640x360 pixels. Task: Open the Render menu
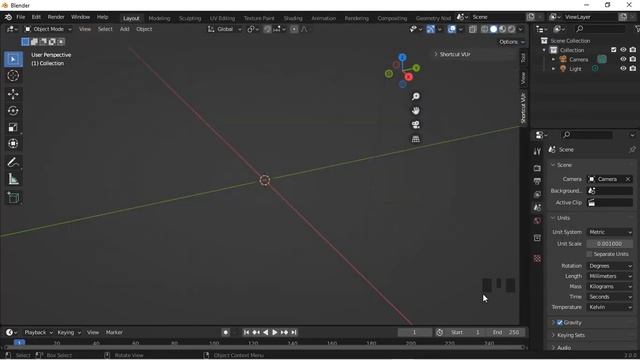coord(56,17)
